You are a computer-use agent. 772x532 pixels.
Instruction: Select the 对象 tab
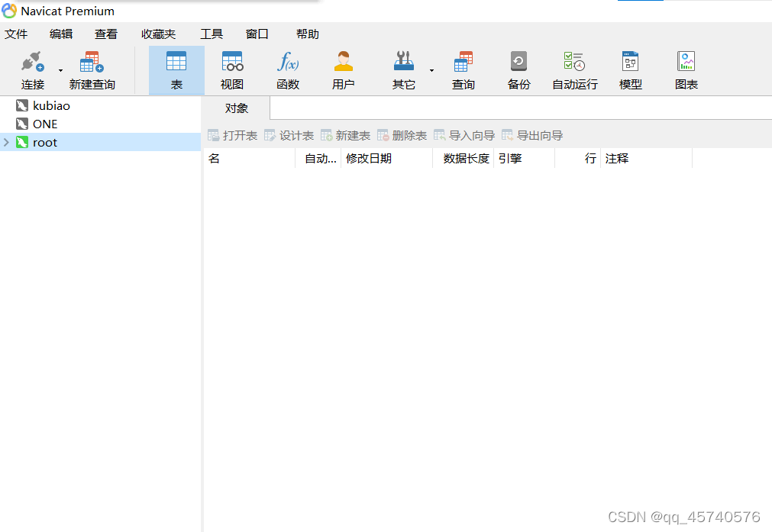[x=236, y=108]
